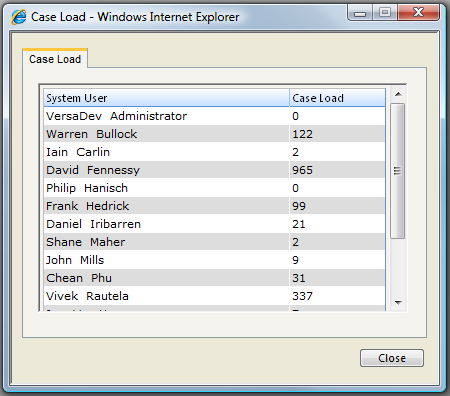
Task: Click the case load value 99
Action: pos(299,206)
